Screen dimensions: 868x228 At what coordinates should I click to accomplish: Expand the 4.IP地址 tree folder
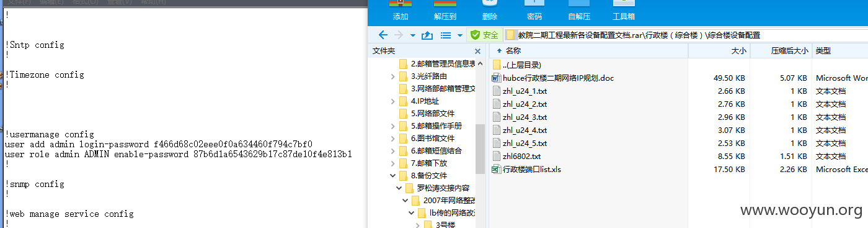pyautogui.click(x=392, y=101)
